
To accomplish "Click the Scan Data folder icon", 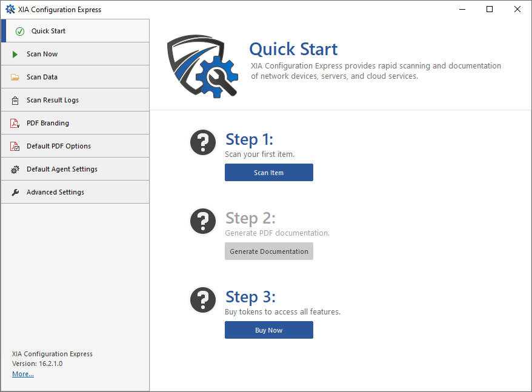I will click(x=15, y=77).
